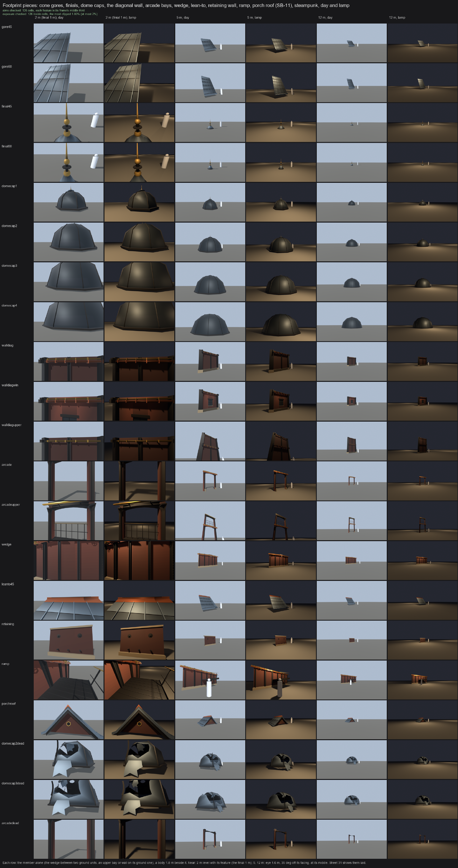The image size is (458, 868).
Task: Select the "leanto45" row label
Action: 8,584
